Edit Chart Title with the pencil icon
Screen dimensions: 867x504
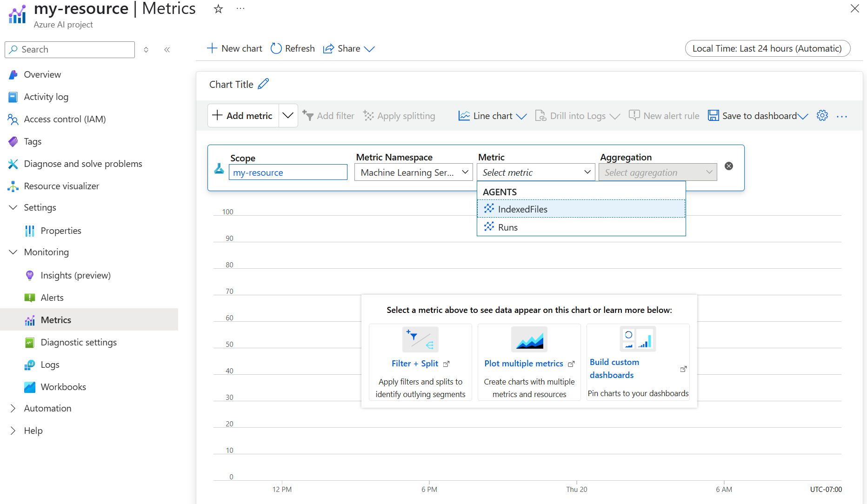264,84
